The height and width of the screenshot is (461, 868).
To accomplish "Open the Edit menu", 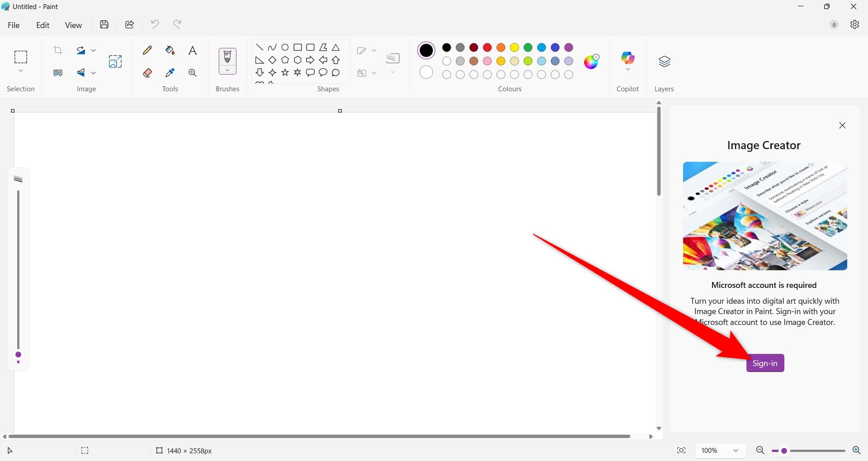I will click(43, 25).
